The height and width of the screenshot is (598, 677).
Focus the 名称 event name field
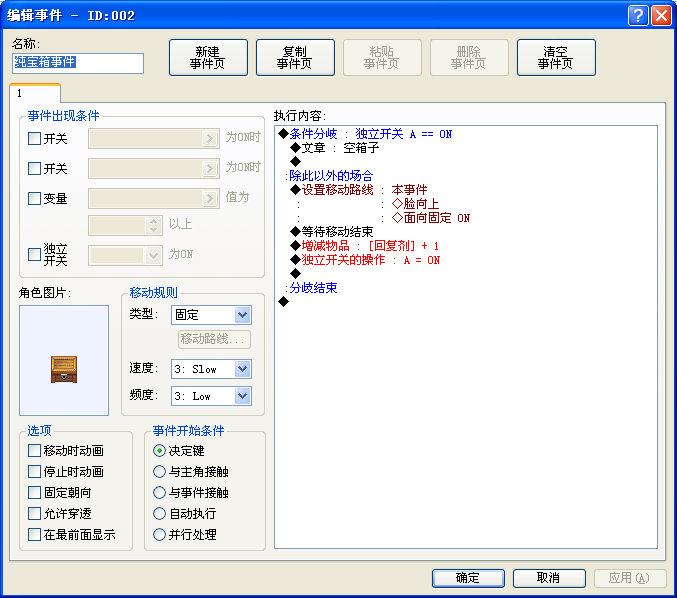pyautogui.click(x=78, y=63)
